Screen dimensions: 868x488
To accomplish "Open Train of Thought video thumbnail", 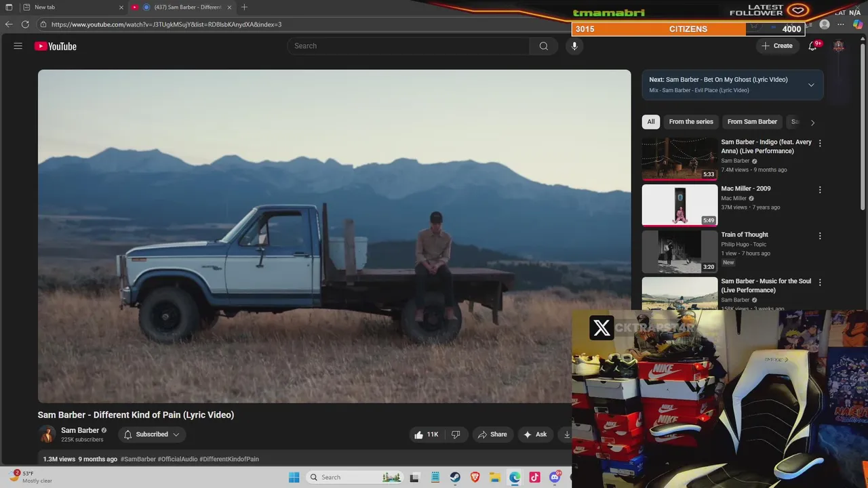I will [x=679, y=251].
